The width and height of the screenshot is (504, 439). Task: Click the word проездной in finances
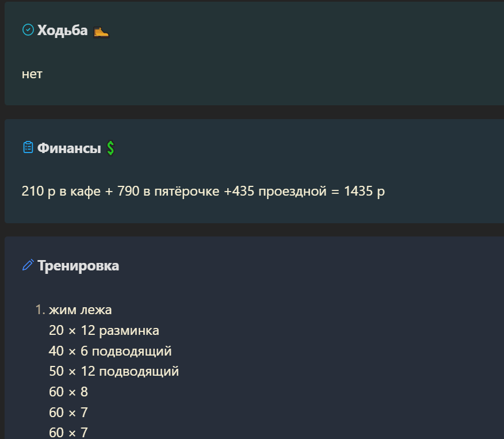[x=292, y=192]
